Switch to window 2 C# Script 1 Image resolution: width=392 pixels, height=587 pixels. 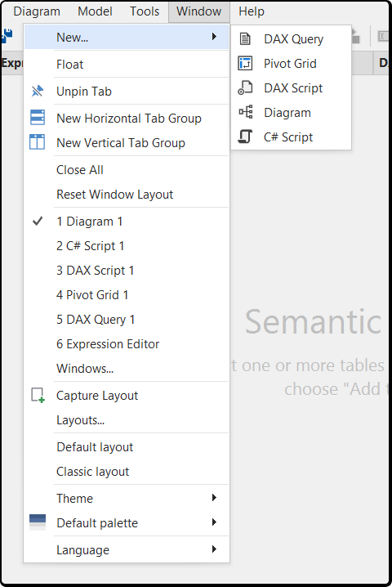127,246
